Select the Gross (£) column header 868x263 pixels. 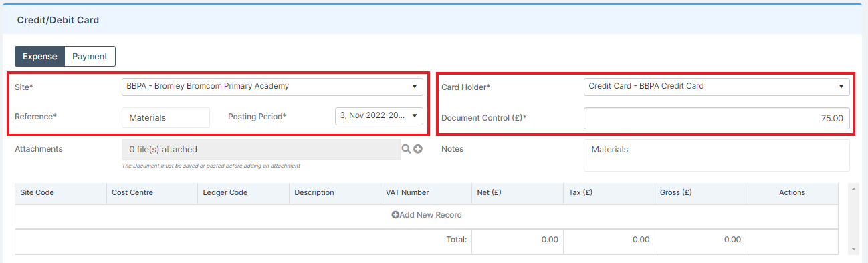click(700, 192)
